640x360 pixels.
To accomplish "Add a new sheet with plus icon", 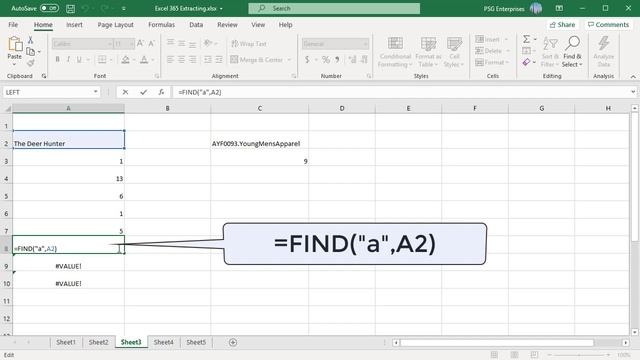I will point(233,342).
